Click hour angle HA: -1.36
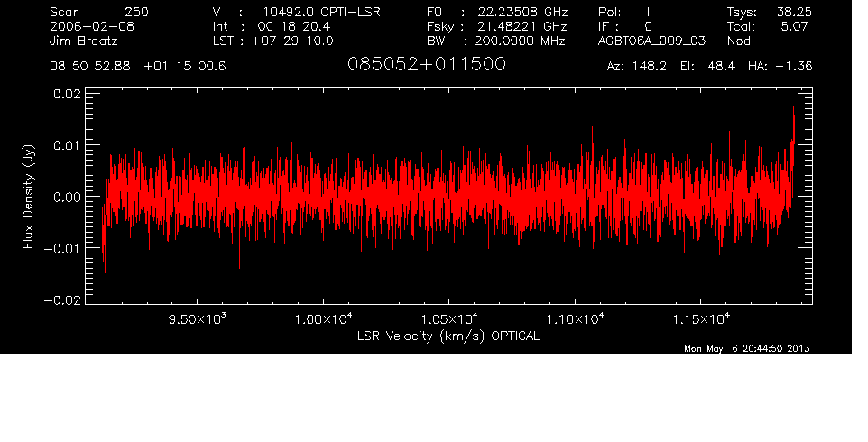The height and width of the screenshot is (442, 868). point(780,67)
